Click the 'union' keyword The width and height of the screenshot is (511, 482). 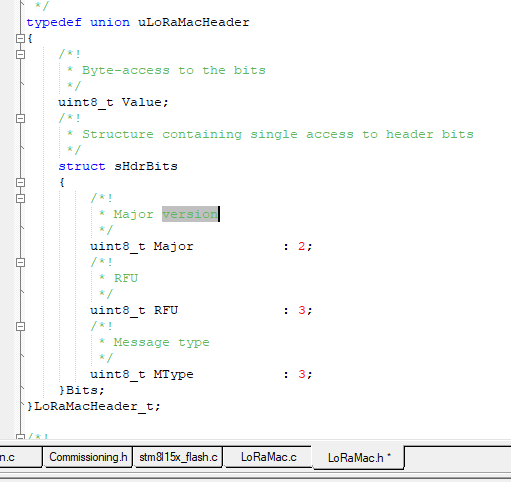(110, 23)
